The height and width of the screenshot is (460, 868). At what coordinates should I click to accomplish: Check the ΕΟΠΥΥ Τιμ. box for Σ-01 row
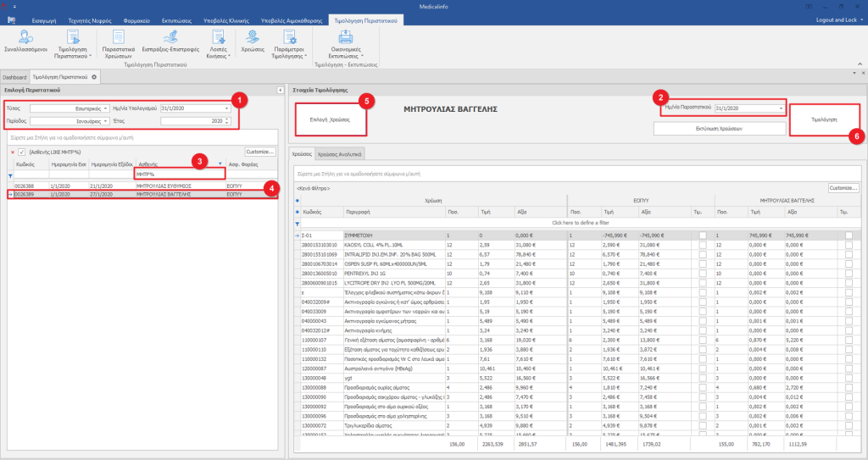point(703,235)
